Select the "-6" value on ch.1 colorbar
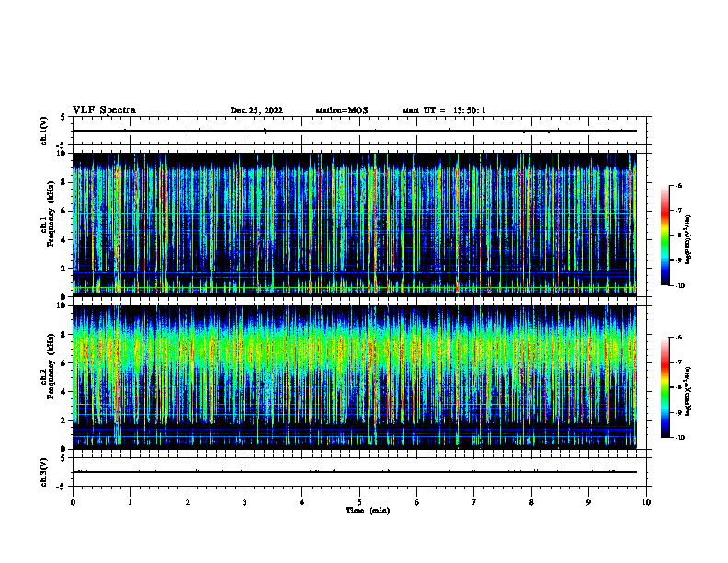 (x=678, y=185)
